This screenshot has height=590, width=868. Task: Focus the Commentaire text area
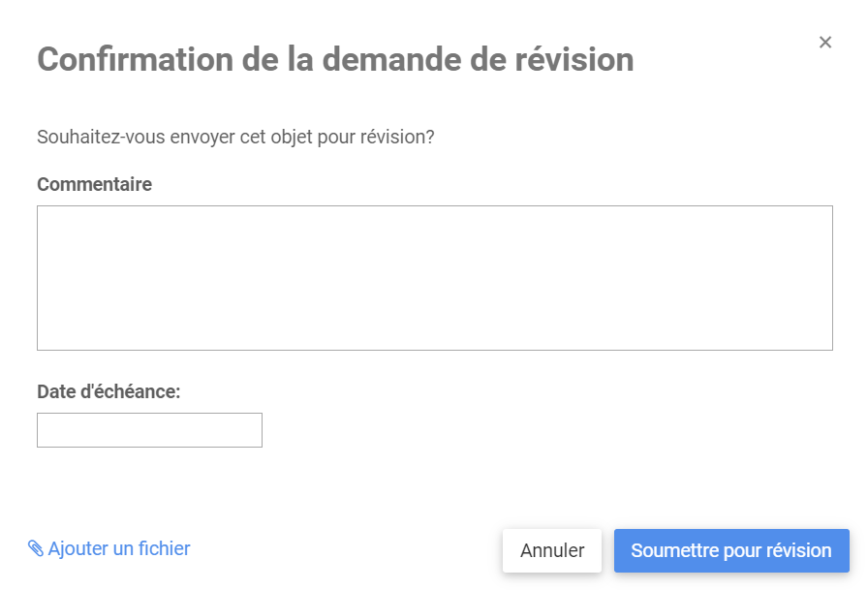pyautogui.click(x=434, y=278)
